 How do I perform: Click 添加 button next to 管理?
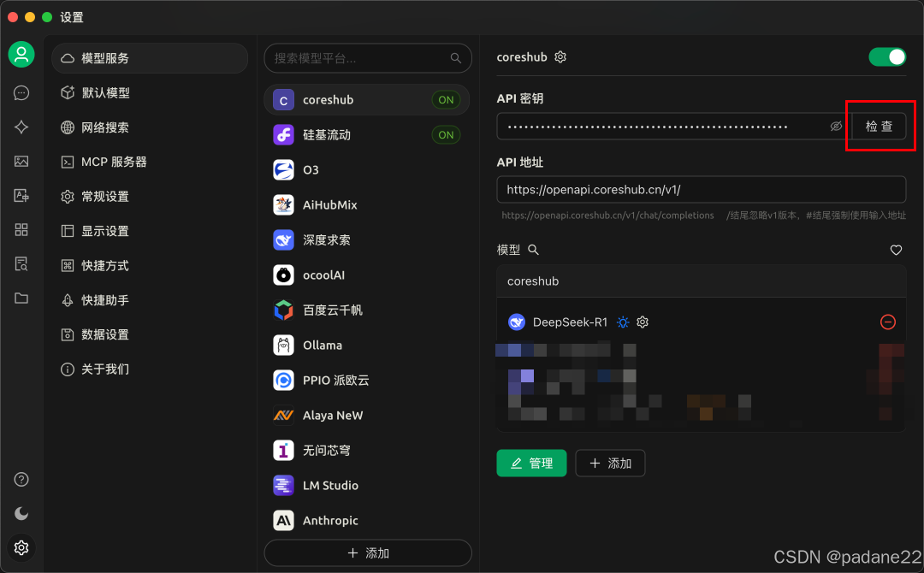tap(610, 464)
